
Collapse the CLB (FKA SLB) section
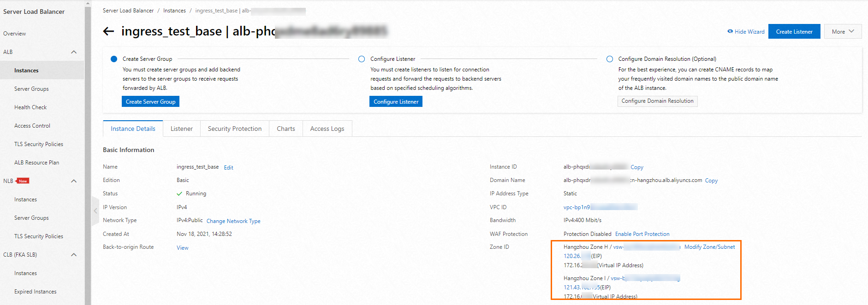(x=74, y=255)
